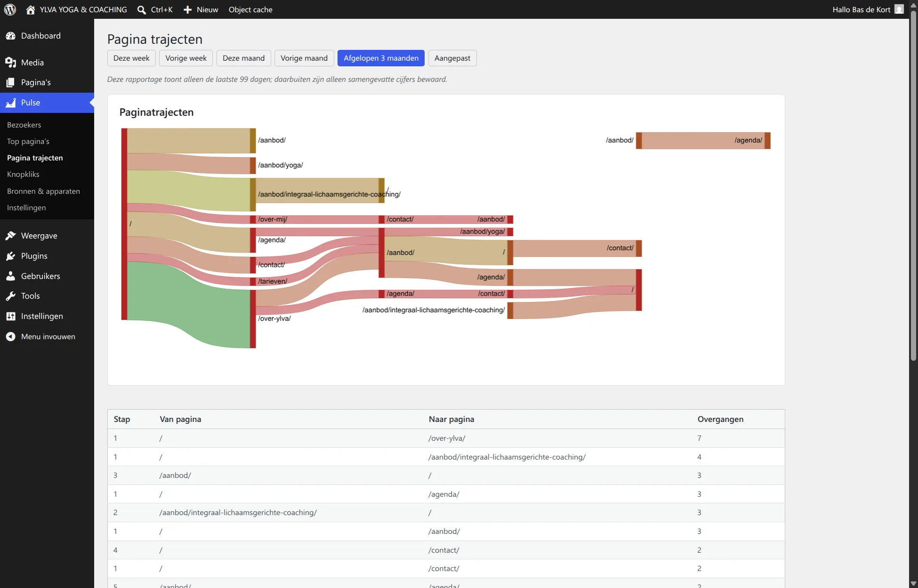918x588 pixels.
Task: Click the Plugins plug icon
Action: 11,256
